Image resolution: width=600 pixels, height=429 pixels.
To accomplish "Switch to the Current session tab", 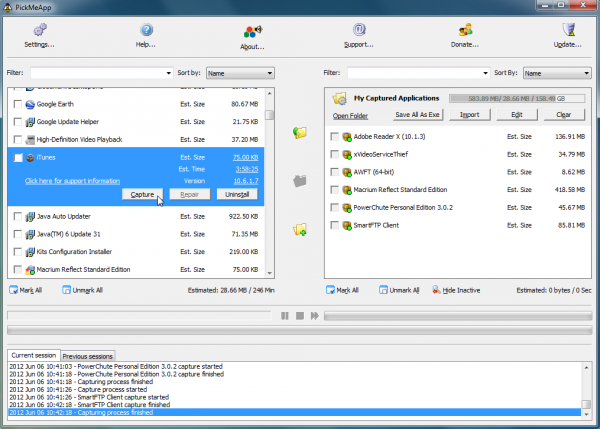I will tap(34, 356).
